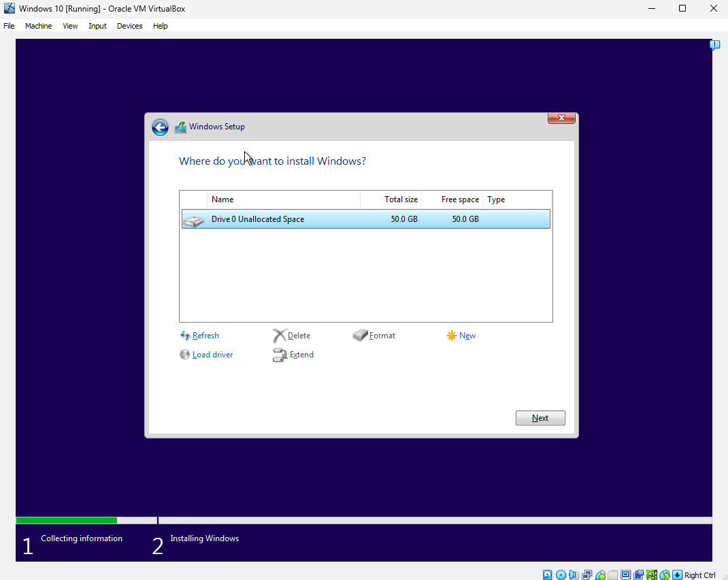
Task: Click the VirtualBox app icon in title bar
Action: (x=9, y=8)
